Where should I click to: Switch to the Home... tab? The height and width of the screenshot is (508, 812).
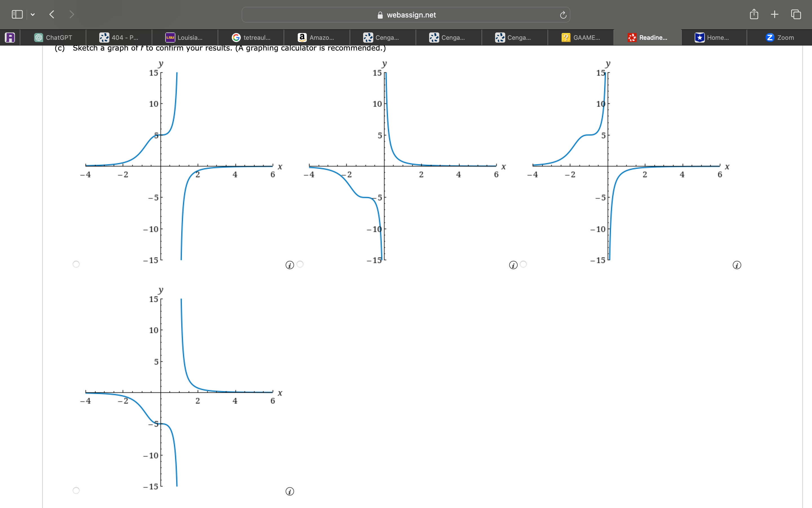[714, 37]
